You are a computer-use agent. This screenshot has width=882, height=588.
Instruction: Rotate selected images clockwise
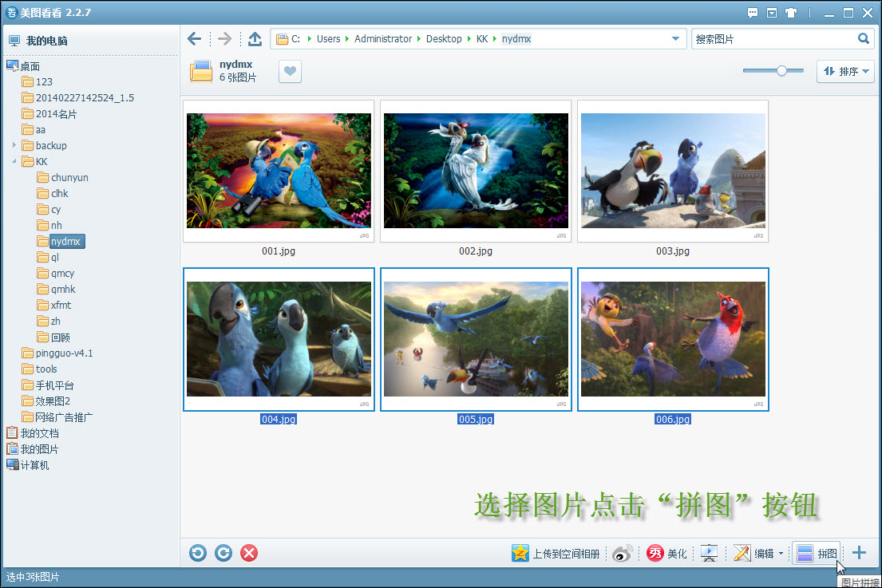(x=223, y=553)
